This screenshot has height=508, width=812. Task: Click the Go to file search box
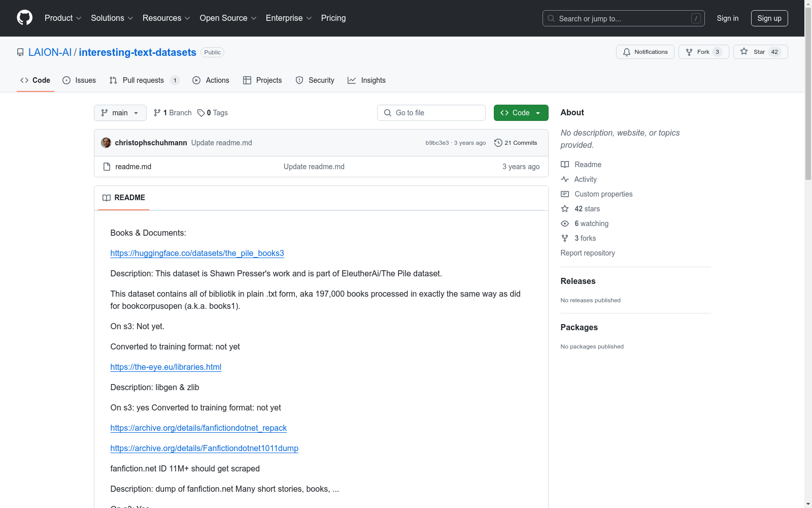(431, 113)
